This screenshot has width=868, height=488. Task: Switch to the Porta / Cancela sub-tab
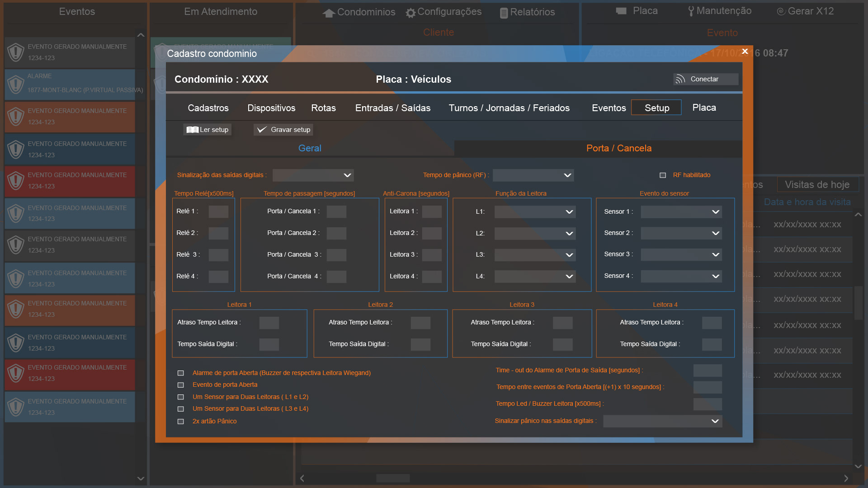(x=598, y=148)
